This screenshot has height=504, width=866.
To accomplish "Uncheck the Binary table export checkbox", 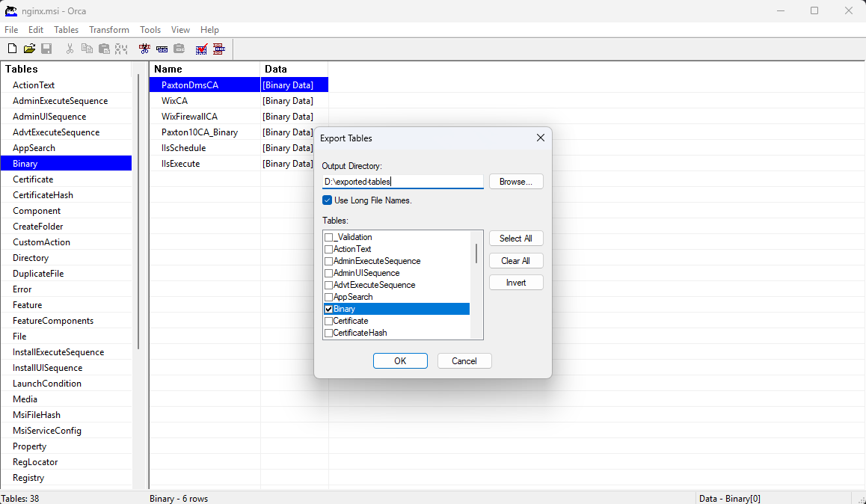I will pyautogui.click(x=328, y=308).
